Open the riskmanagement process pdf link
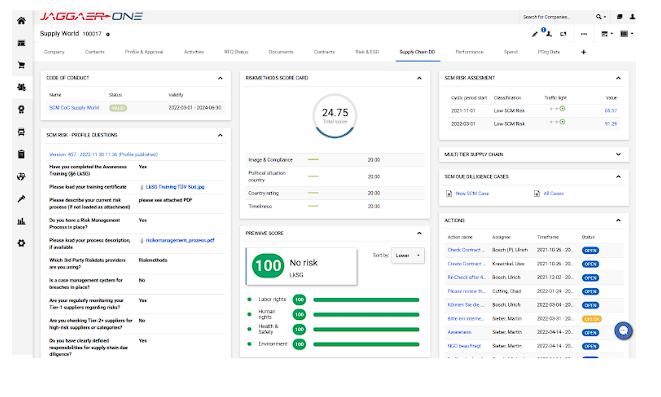Viewport: 661px width, 397px height. pos(180,240)
